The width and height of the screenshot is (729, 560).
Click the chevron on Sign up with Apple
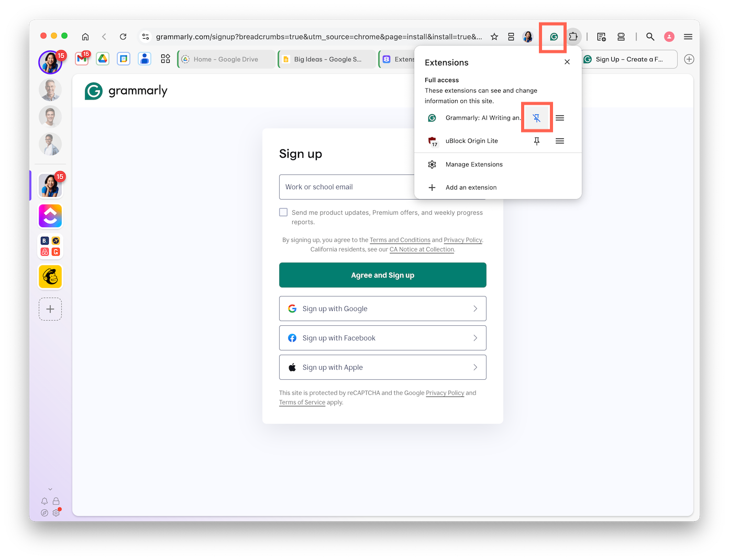(x=475, y=367)
